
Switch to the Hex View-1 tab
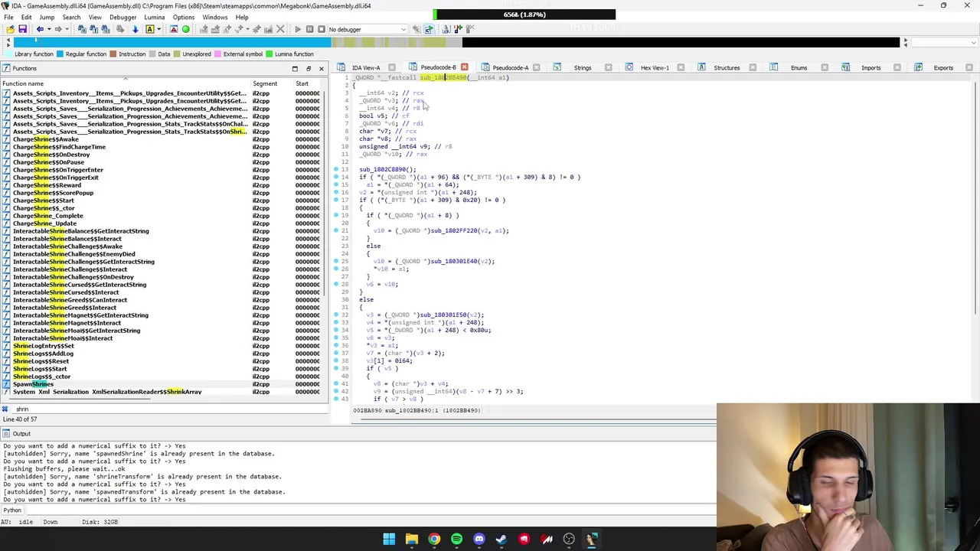tap(655, 67)
